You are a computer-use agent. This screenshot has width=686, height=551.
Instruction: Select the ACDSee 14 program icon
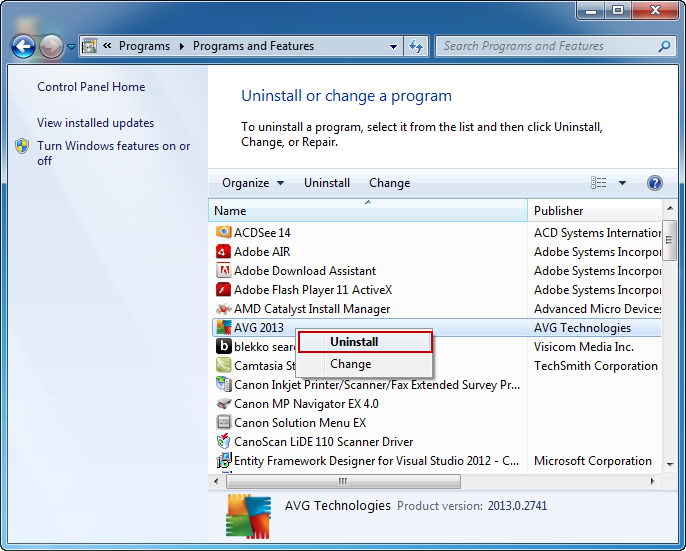pos(223,232)
